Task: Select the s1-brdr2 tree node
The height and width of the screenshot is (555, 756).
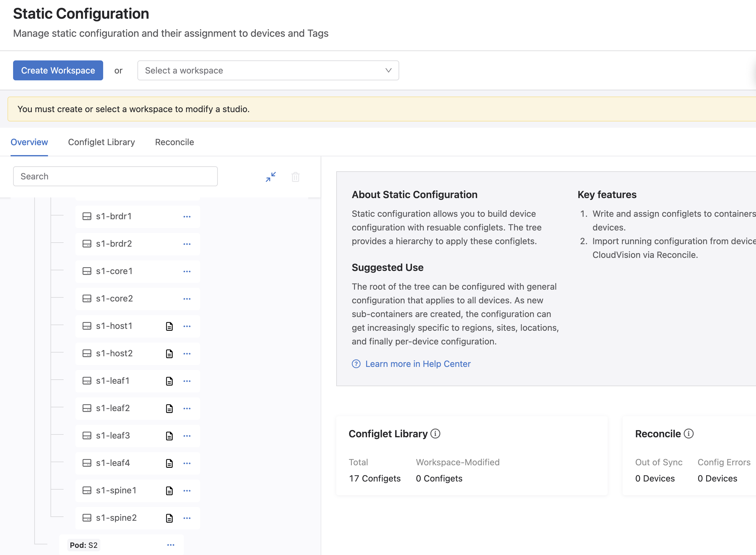Action: (x=114, y=244)
